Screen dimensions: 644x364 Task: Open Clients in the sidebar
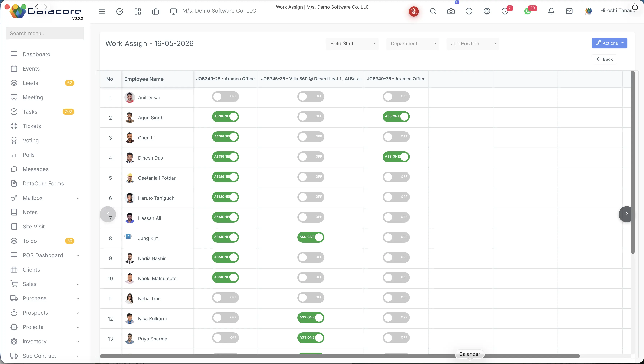(31, 270)
